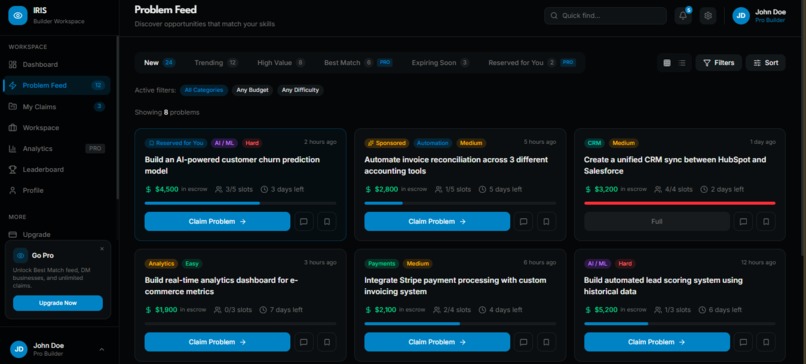
Task: Open the notifications bell icon
Action: pyautogui.click(x=683, y=16)
